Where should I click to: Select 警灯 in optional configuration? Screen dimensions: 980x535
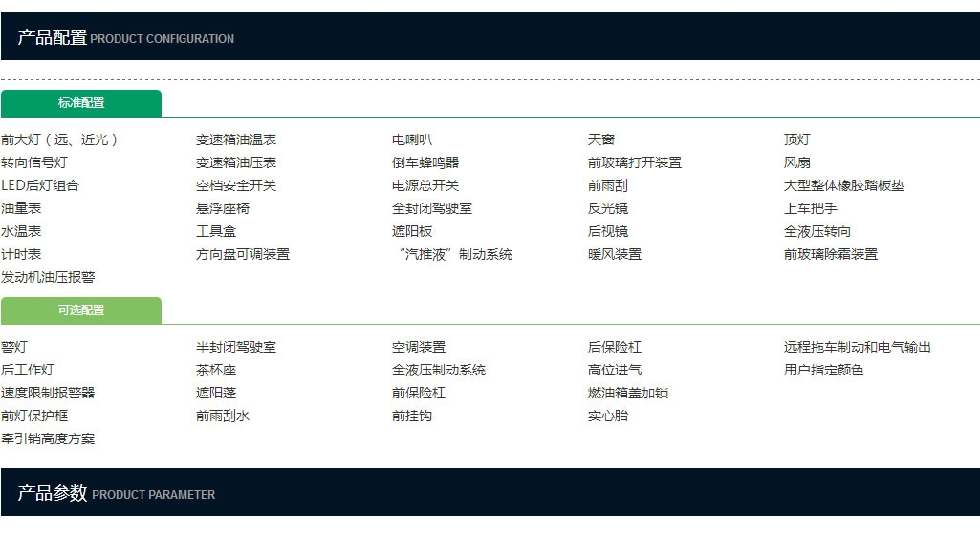pos(14,347)
